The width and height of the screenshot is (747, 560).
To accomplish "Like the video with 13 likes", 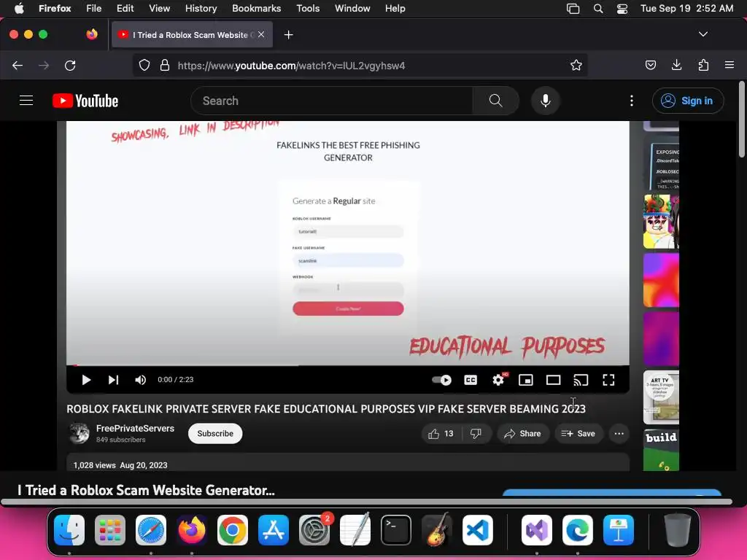I will pyautogui.click(x=441, y=434).
